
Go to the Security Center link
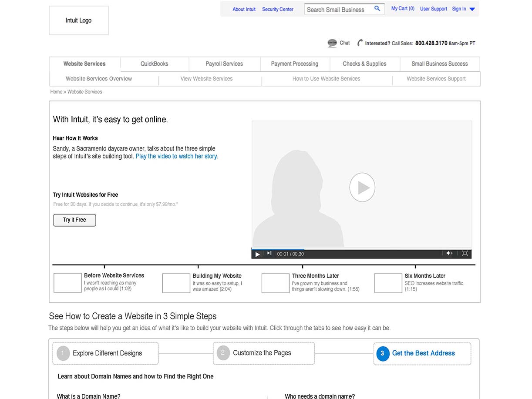pos(278,9)
